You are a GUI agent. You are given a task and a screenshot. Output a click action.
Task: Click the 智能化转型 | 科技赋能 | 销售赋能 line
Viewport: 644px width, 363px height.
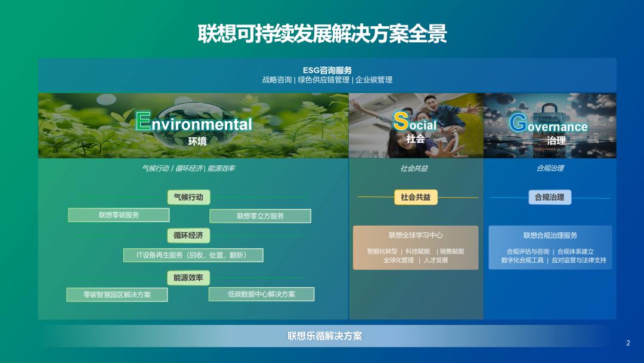(416, 251)
